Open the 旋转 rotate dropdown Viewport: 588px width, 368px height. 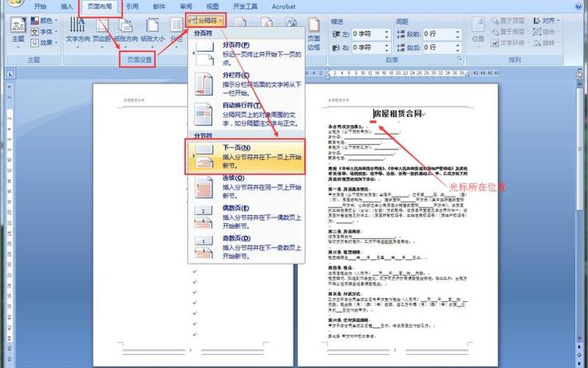[547, 43]
